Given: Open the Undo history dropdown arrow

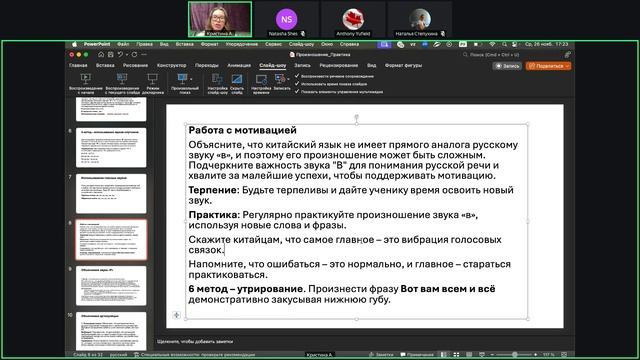Looking at the screenshot, I should (127, 55).
